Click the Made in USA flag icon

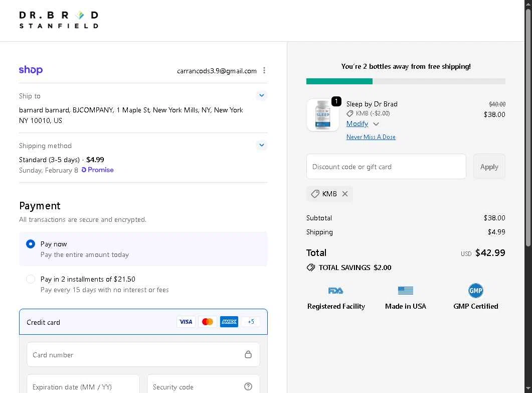point(406,291)
